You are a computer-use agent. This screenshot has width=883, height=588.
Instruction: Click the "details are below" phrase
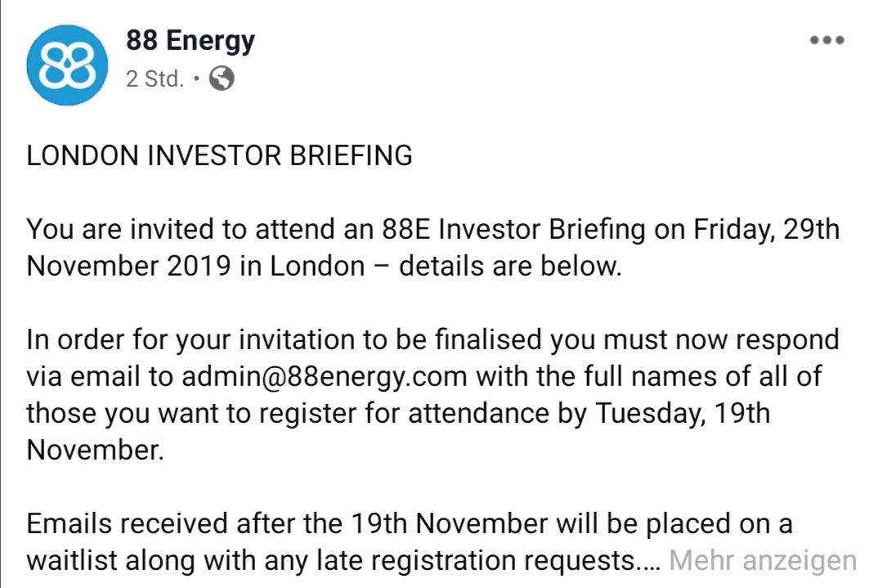pyautogui.click(x=509, y=267)
